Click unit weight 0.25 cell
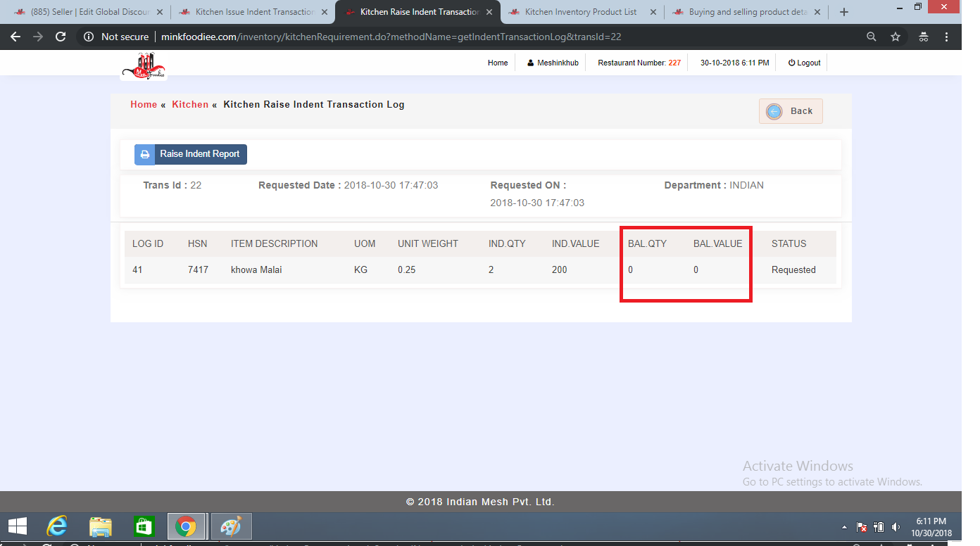Viewport: 980px width, 546px height. (406, 269)
